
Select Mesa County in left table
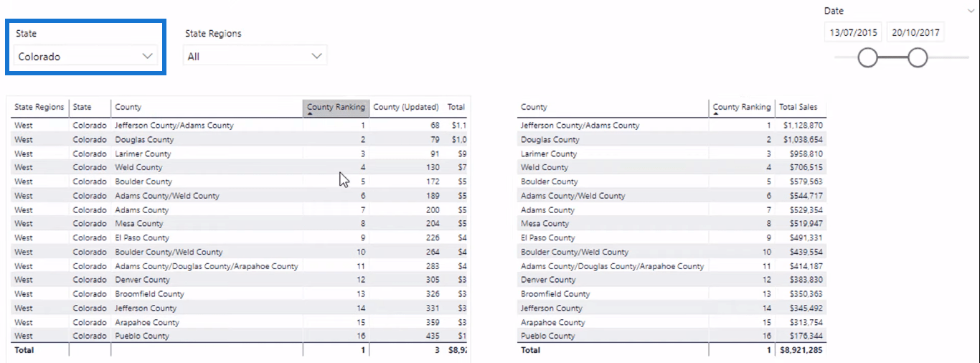click(x=139, y=224)
